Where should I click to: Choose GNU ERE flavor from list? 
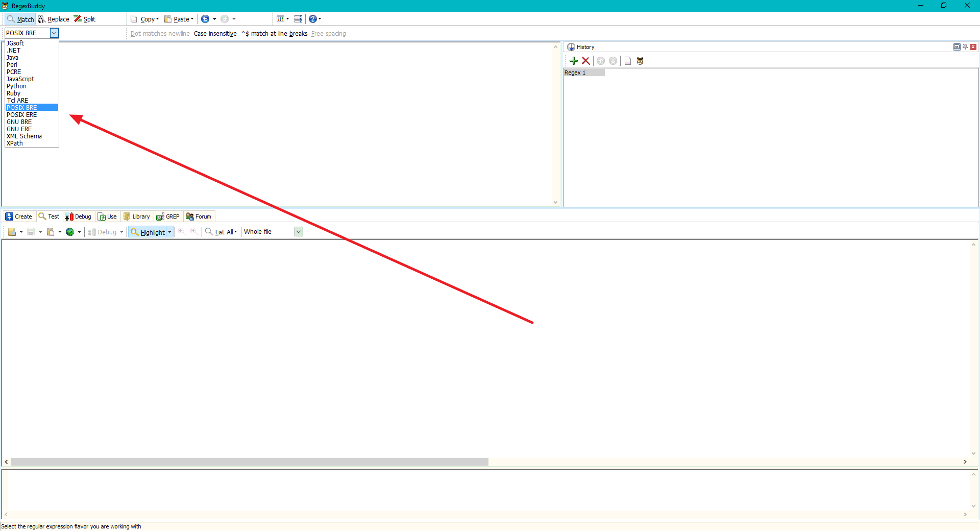32,129
